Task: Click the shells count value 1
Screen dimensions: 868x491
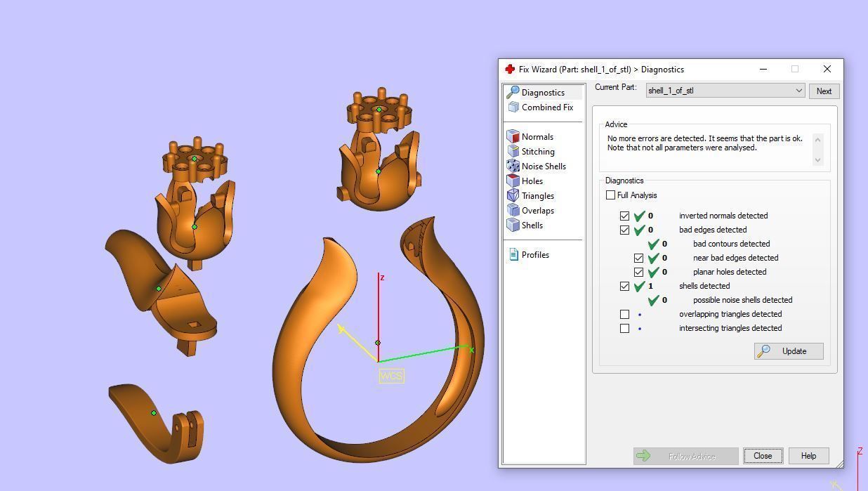Action: 650,287
